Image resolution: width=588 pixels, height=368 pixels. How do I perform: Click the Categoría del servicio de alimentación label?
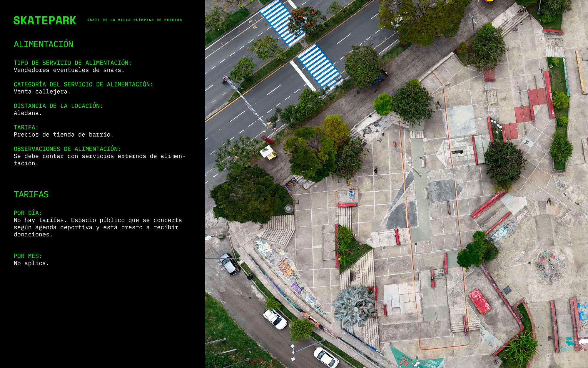[83, 84]
